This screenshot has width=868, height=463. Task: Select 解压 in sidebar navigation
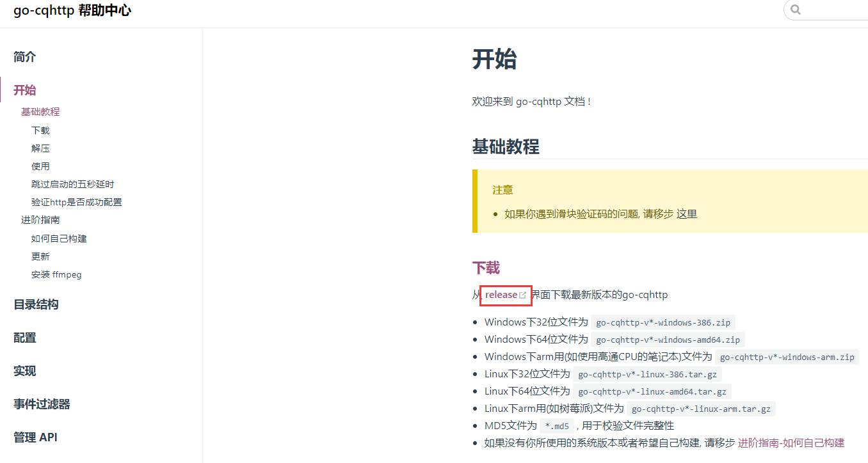tap(40, 148)
